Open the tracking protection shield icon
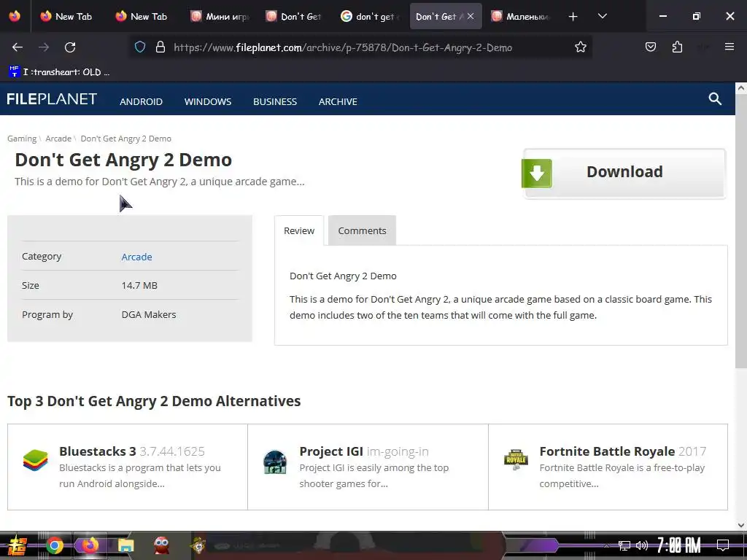747x560 pixels. (x=139, y=47)
